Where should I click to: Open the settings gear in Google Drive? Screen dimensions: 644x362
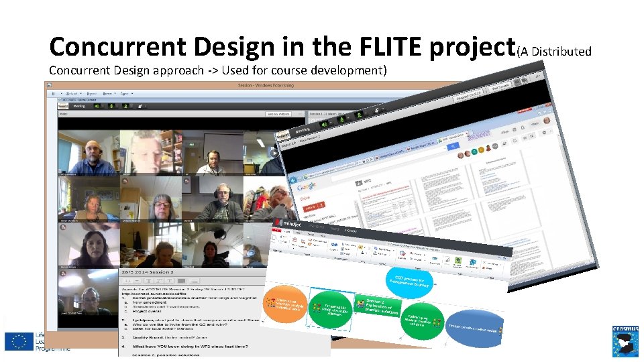click(x=544, y=133)
